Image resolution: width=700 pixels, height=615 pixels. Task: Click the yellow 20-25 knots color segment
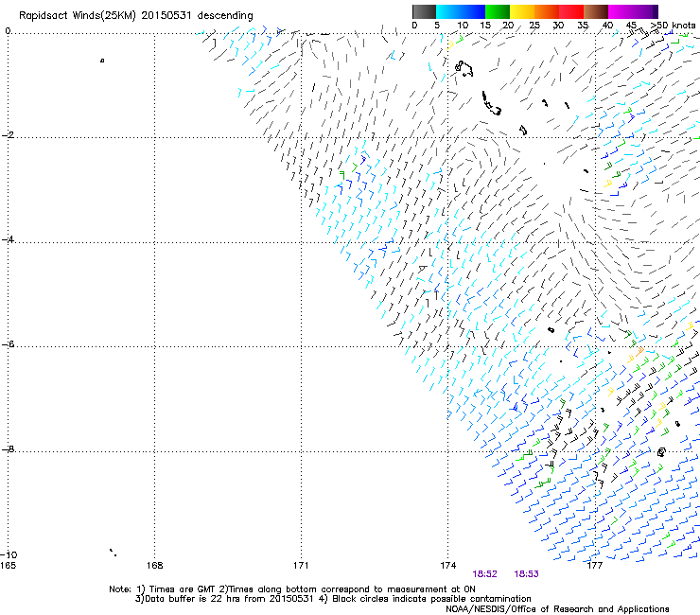tap(522, 11)
